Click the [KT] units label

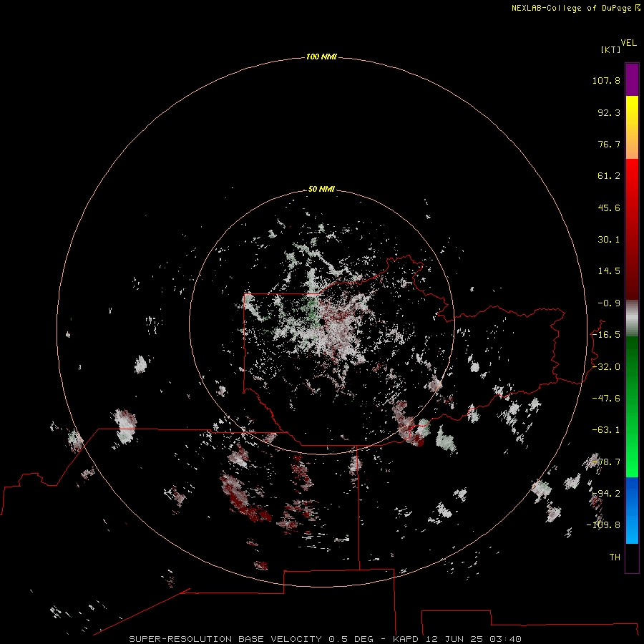pos(610,49)
